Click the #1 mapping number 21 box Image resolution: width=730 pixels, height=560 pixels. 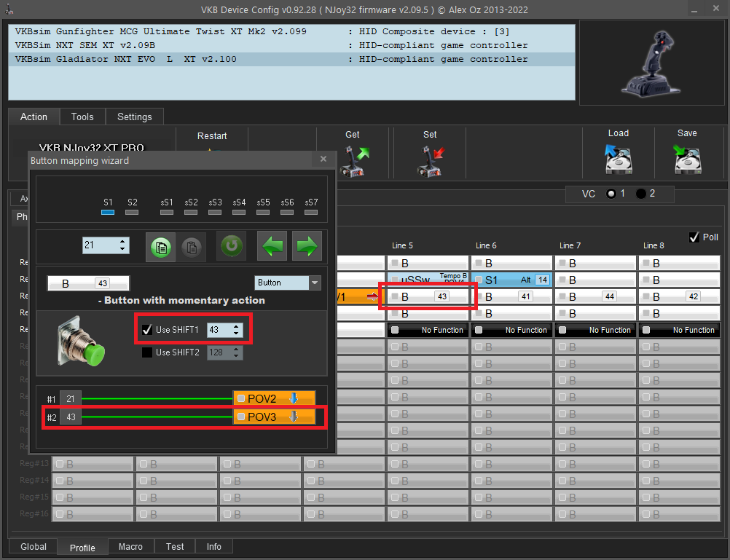click(x=71, y=399)
